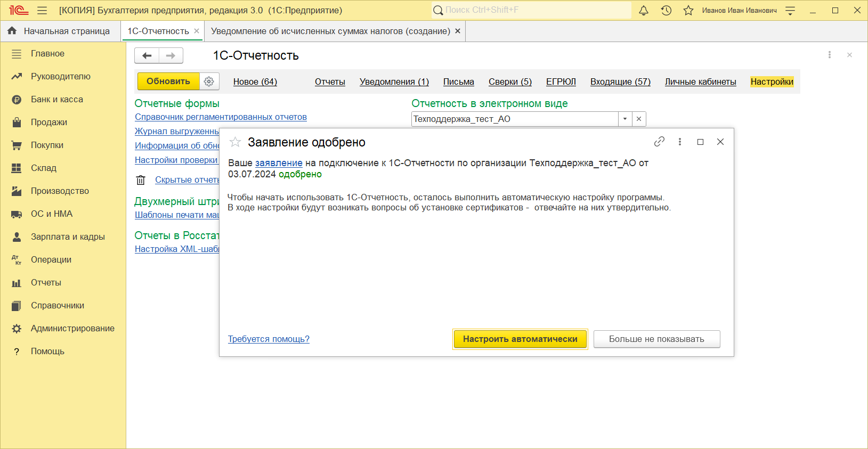Close the 1С-Отчетность tab
868x449 pixels.
pos(197,31)
